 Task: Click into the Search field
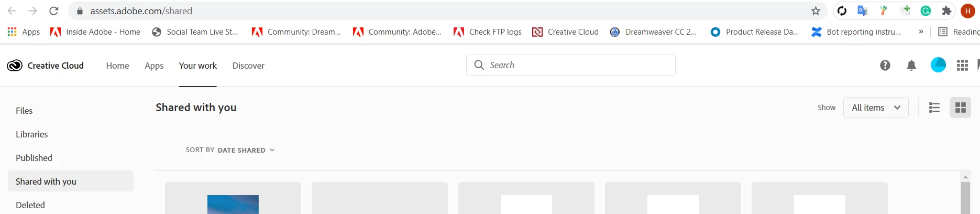pyautogui.click(x=571, y=65)
